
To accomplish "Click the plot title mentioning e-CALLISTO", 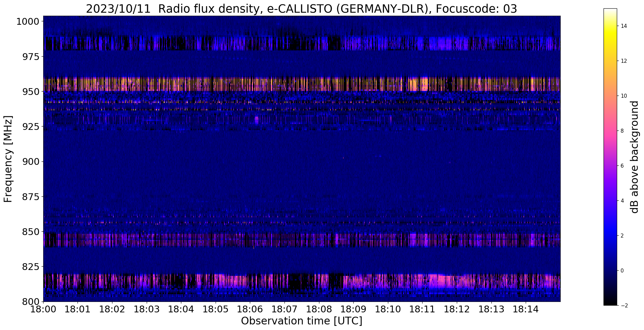I will click(x=301, y=9).
